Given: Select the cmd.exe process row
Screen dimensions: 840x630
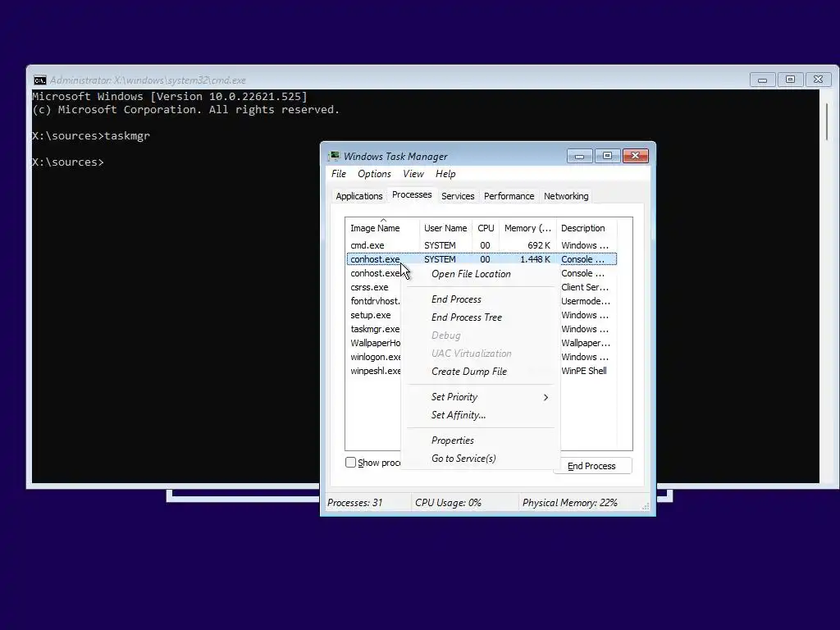Looking at the screenshot, I should [x=482, y=245].
